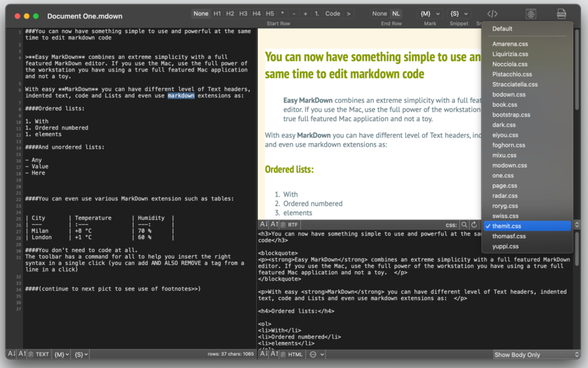Copy preview as RTF via clipboard icon

click(x=289, y=224)
